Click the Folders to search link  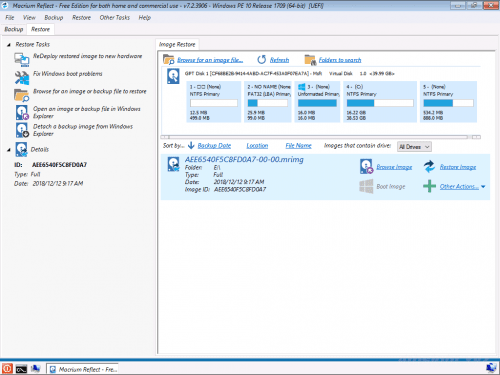(x=340, y=60)
